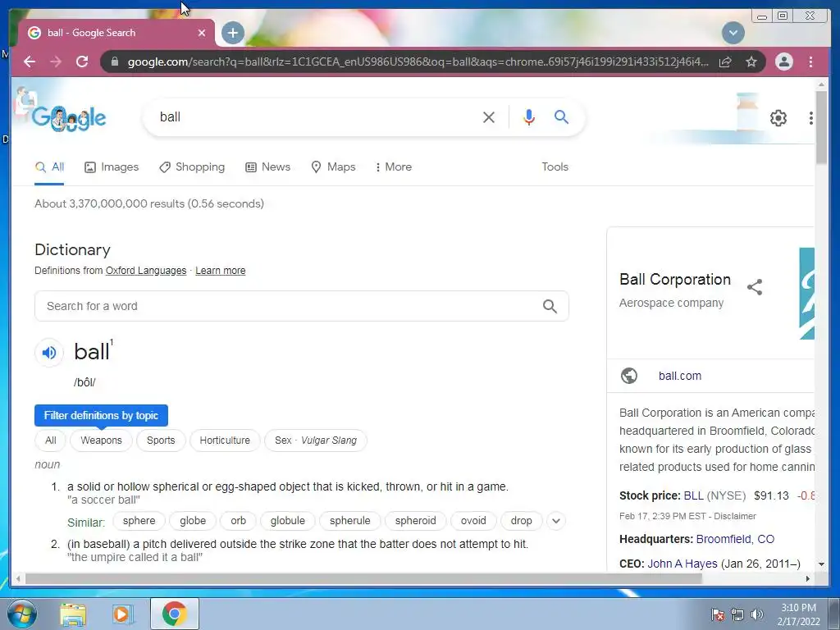Click the Filter definitions by topic tooltip
Viewport: 840px width, 630px height.
point(101,415)
